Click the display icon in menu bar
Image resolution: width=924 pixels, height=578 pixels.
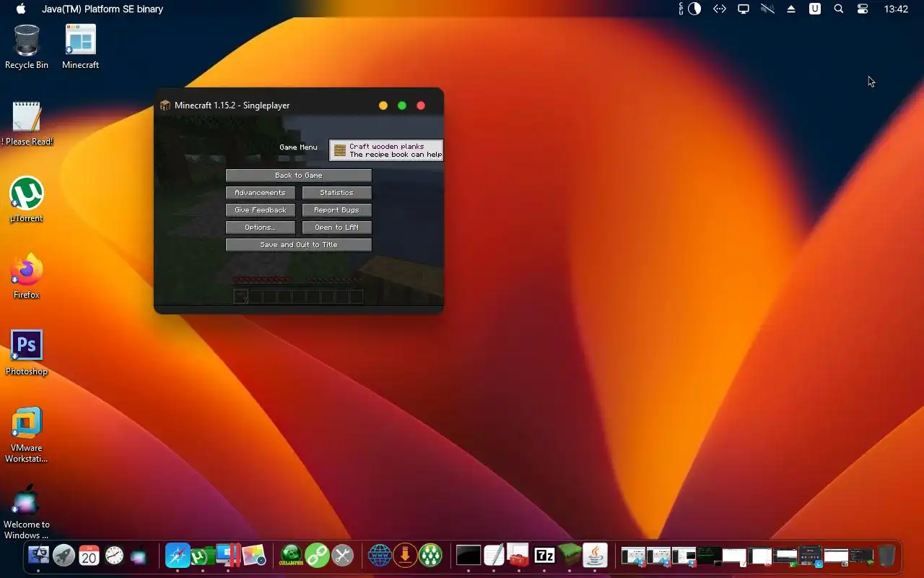744,9
